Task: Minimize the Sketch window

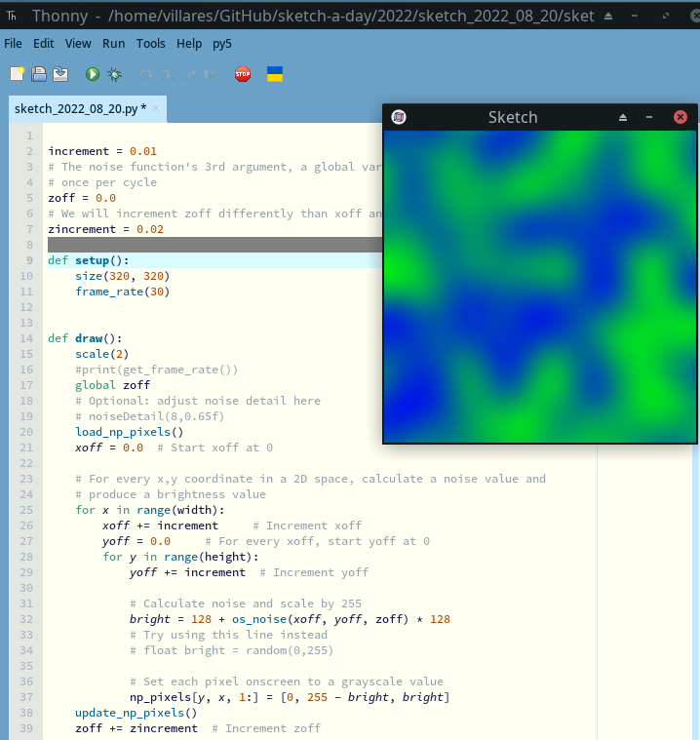Action: [649, 117]
